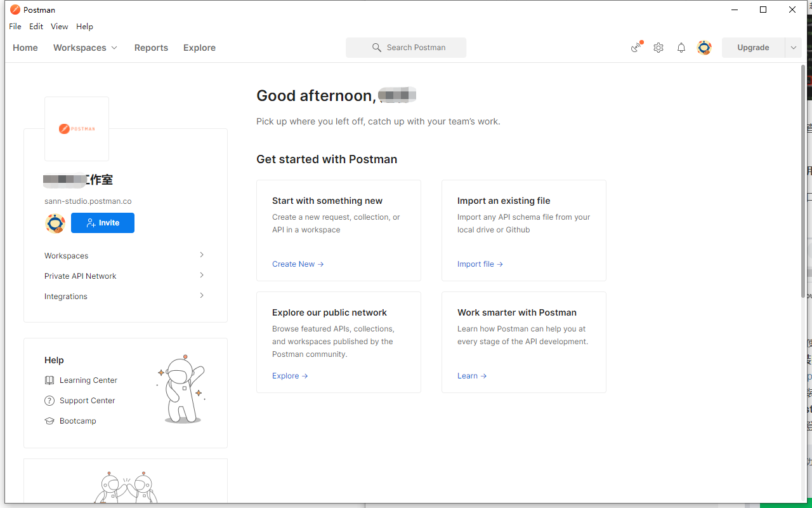The height and width of the screenshot is (508, 812).
Task: Click the user avatar in header
Action: tap(704, 48)
